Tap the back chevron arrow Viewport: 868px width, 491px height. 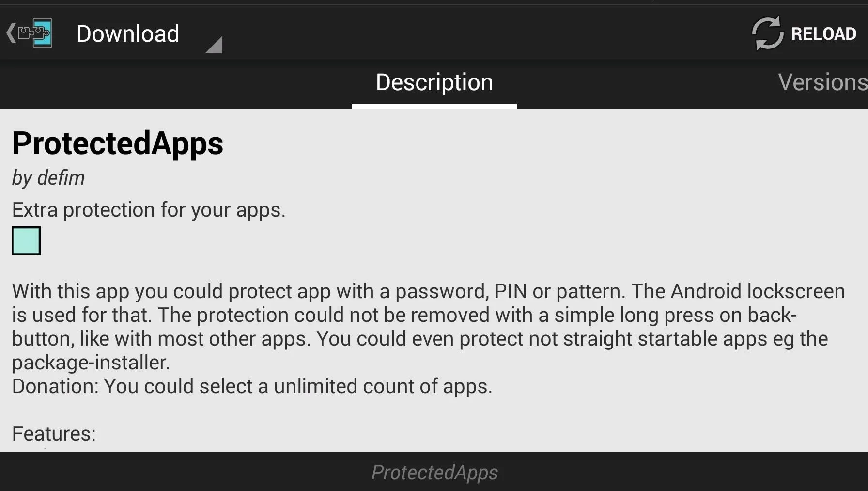pos(11,33)
